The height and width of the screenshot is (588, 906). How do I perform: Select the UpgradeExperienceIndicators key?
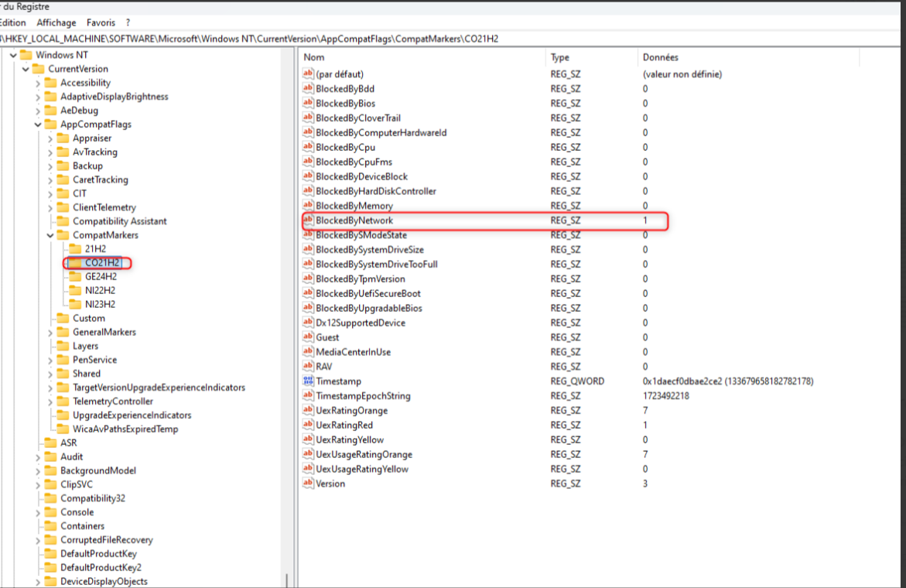tap(132, 415)
